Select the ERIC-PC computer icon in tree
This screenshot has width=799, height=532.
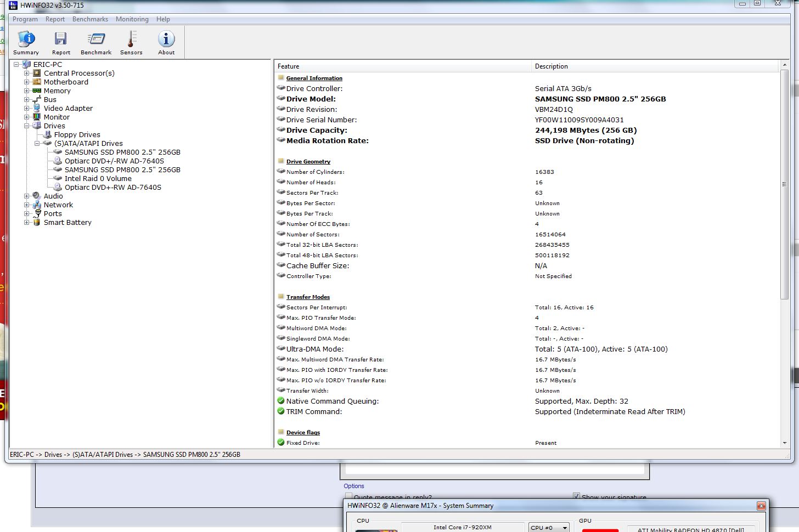point(26,64)
